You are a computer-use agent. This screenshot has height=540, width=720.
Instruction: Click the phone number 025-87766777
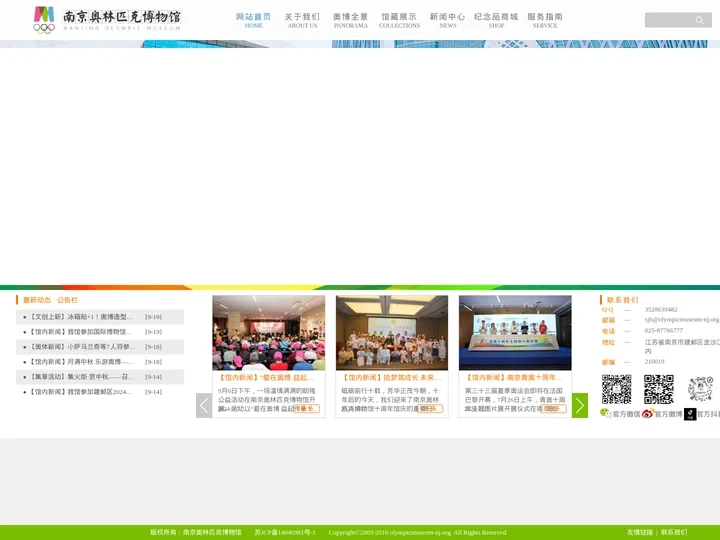tap(664, 330)
